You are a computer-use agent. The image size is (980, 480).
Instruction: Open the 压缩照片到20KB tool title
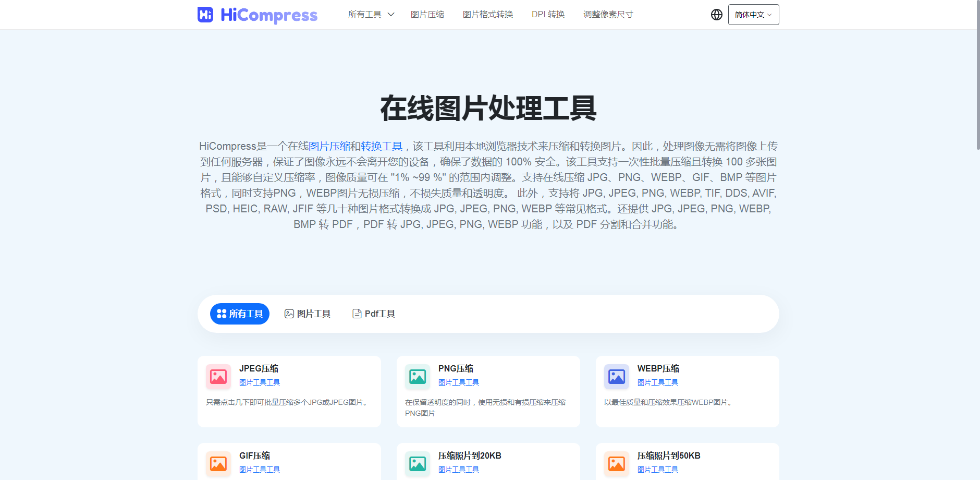pos(470,455)
